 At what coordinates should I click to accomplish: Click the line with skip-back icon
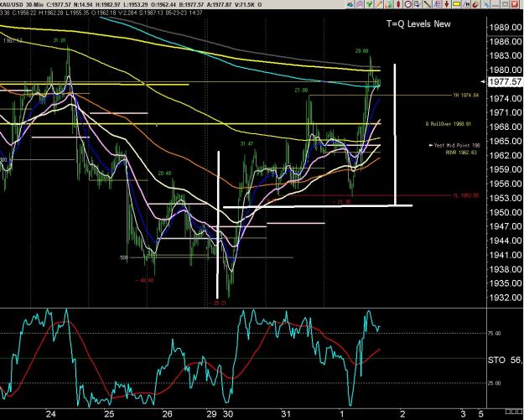(466, 4)
